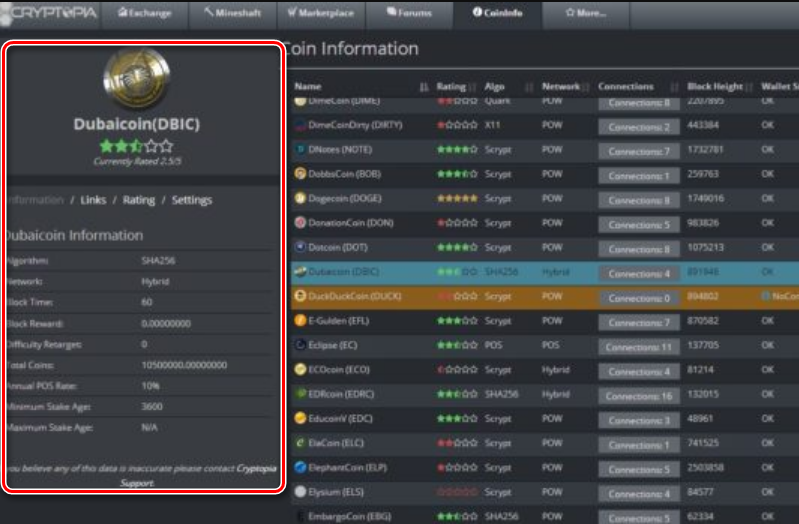
Task: Click the Annual POS Rate value 10%
Action: (x=150, y=386)
